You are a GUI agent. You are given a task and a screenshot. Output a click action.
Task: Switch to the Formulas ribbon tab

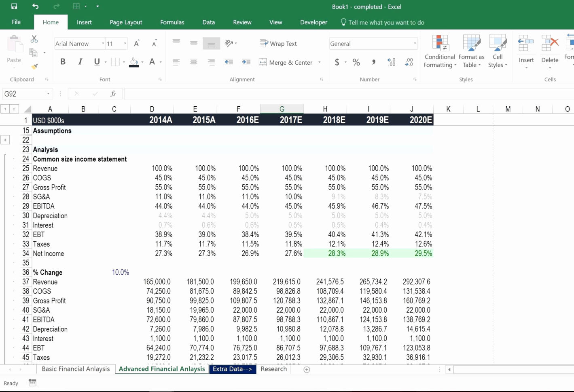[x=172, y=22]
